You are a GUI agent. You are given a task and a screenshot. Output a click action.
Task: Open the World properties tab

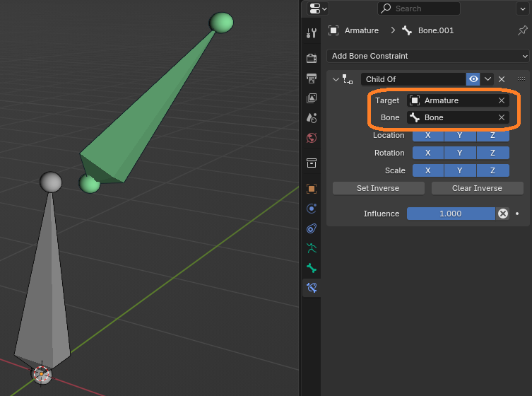[312, 138]
